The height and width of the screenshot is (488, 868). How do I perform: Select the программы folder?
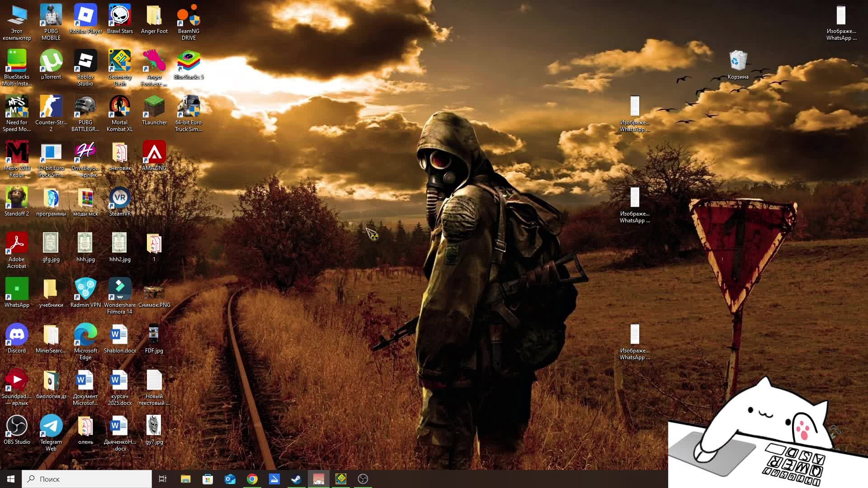tap(51, 202)
